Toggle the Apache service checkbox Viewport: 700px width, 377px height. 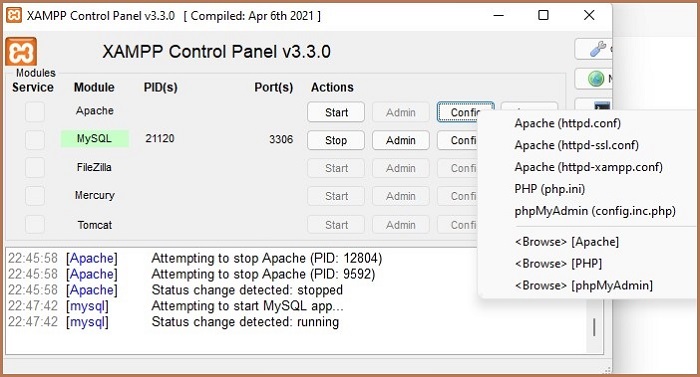[x=35, y=112]
